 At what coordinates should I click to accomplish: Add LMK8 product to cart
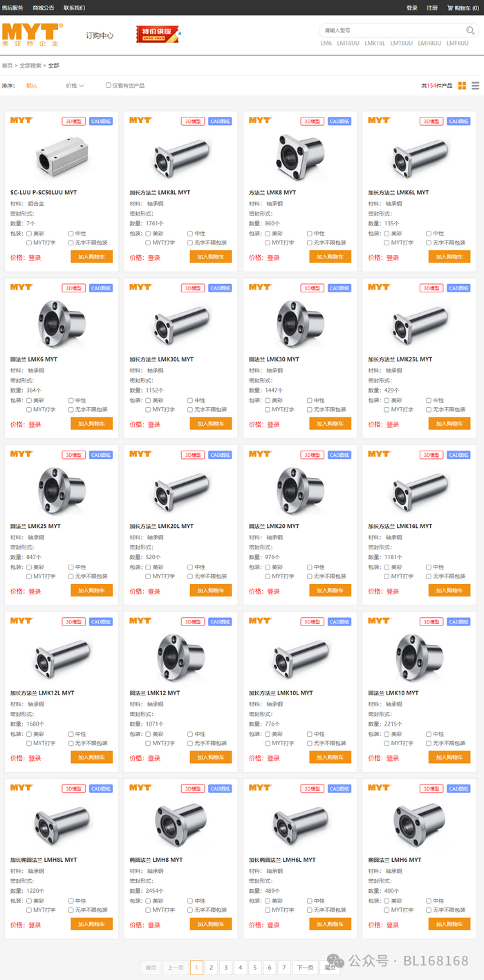pyautogui.click(x=331, y=256)
